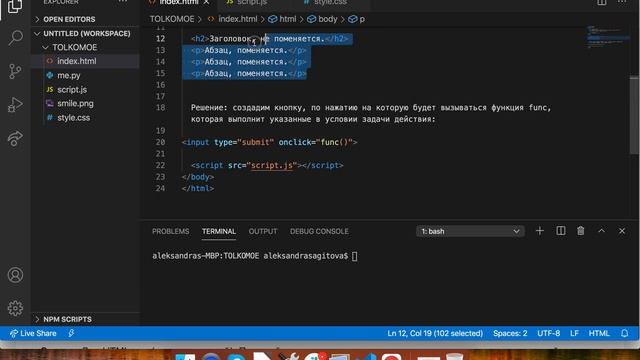Open the Source Control view

tap(16, 71)
